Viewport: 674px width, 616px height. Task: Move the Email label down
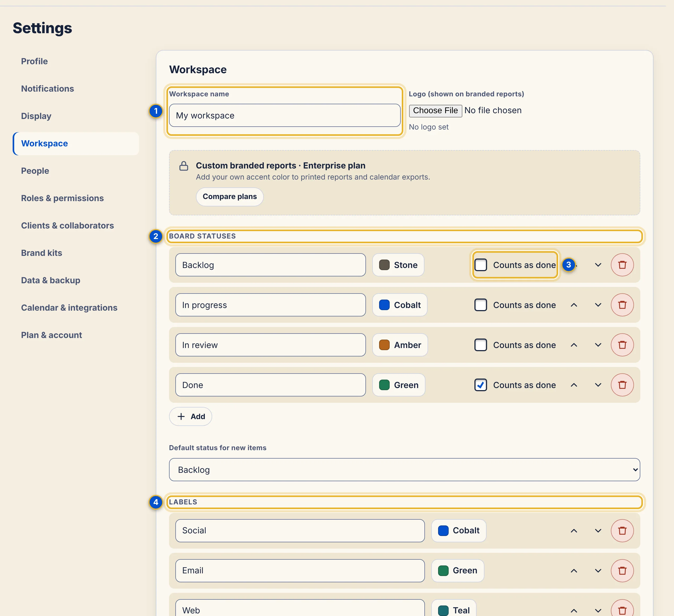(x=598, y=570)
